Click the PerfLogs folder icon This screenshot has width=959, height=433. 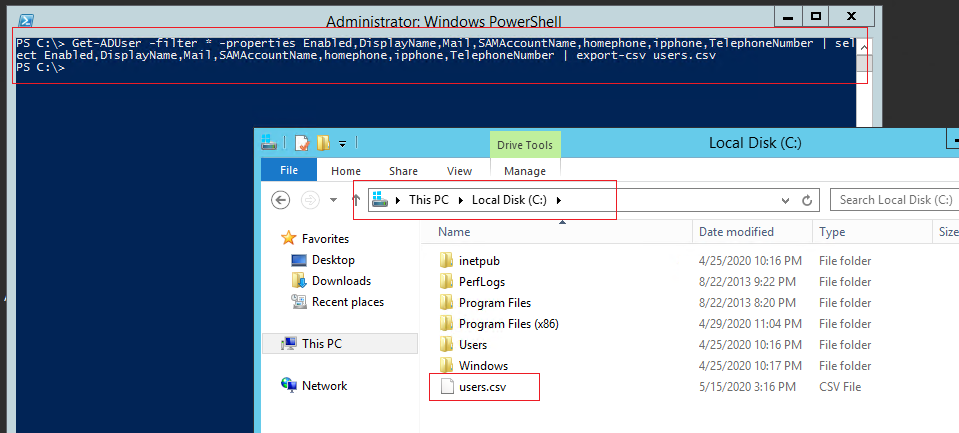coord(446,281)
